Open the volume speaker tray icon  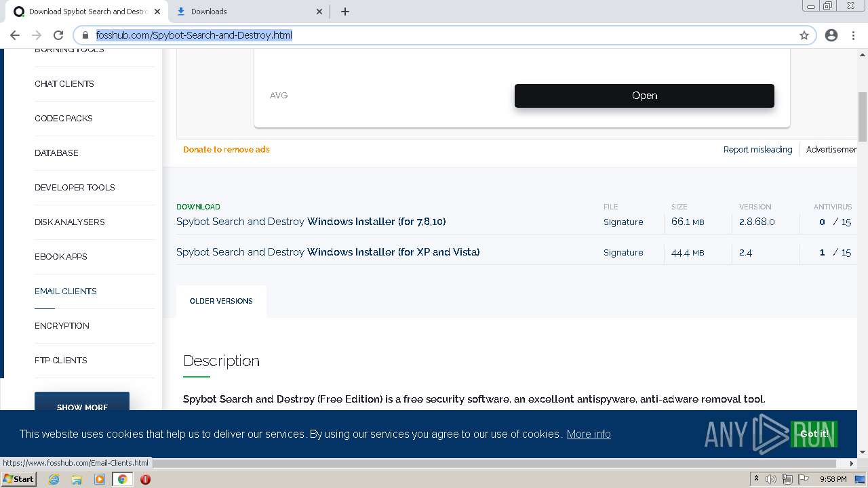click(x=771, y=480)
